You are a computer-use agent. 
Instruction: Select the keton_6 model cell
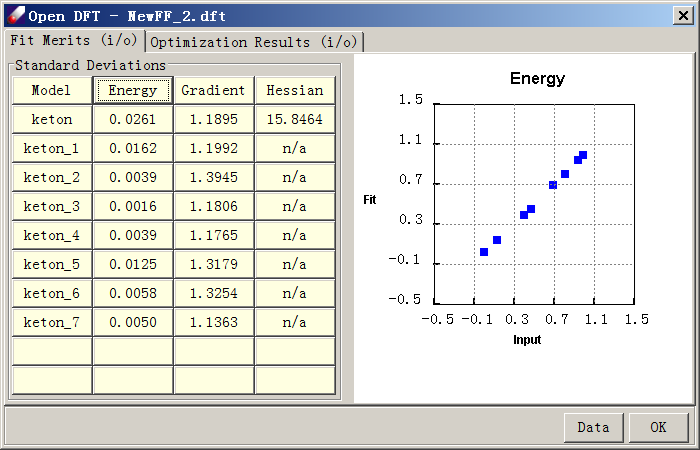tap(52, 293)
